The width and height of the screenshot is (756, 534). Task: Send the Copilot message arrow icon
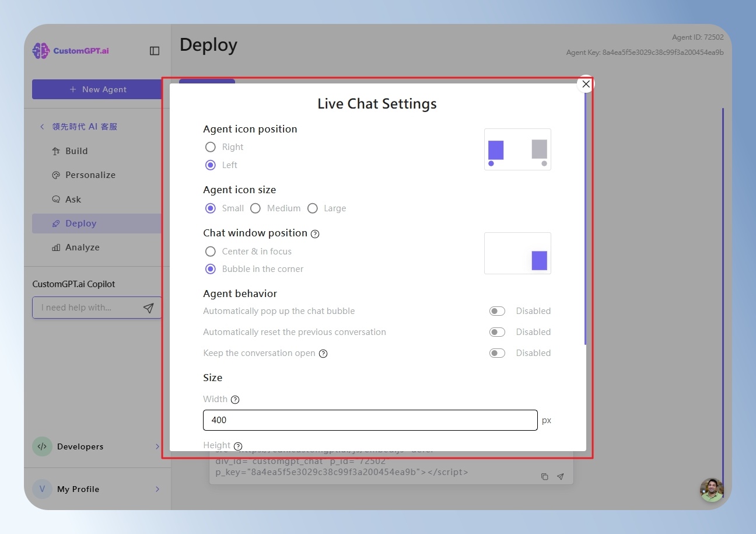tap(149, 308)
